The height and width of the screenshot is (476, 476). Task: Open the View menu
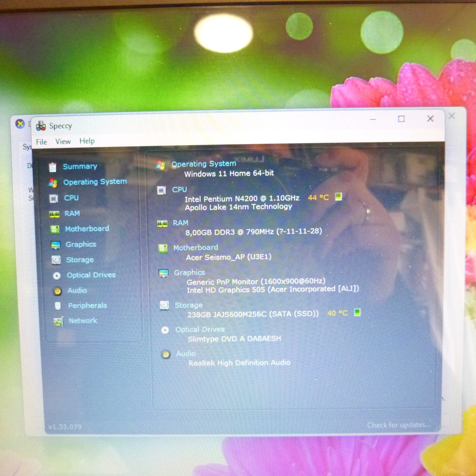click(63, 142)
